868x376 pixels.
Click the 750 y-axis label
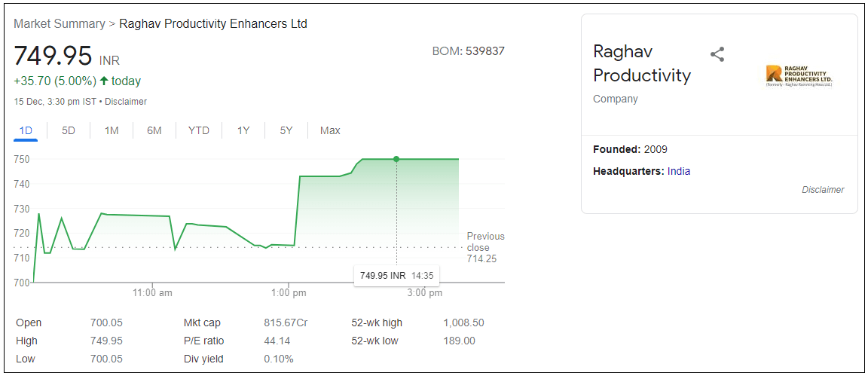tap(22, 159)
